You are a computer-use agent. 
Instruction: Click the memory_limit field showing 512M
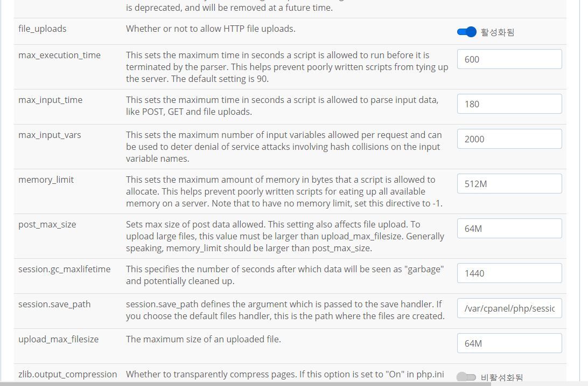[x=508, y=183]
